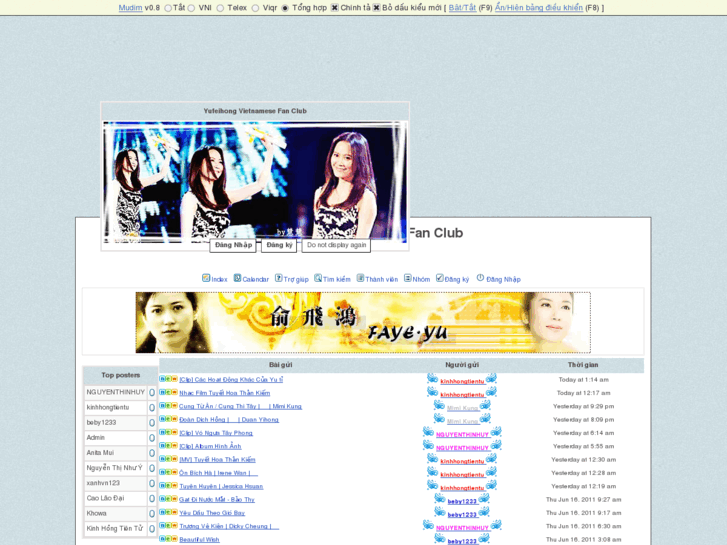Click the Ẩn/Hiện bảng điều khiển link
727x545 pixels.
pyautogui.click(x=539, y=8)
